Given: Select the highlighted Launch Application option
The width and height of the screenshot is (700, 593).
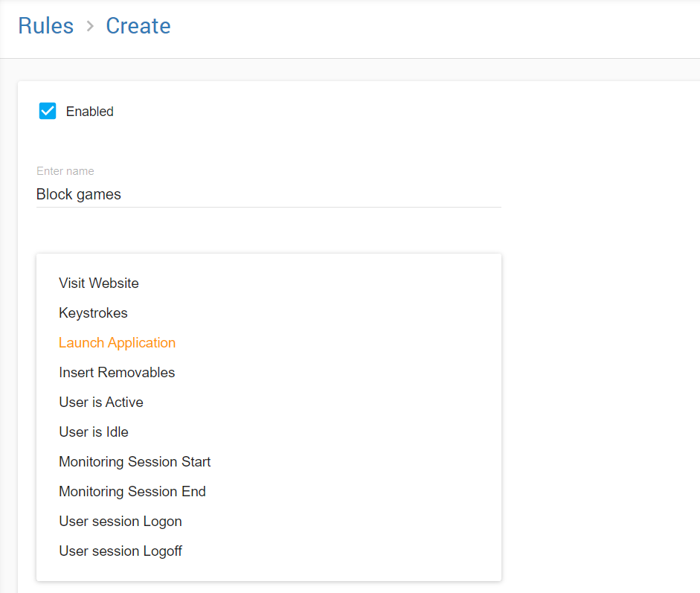Looking at the screenshot, I should click(x=117, y=343).
